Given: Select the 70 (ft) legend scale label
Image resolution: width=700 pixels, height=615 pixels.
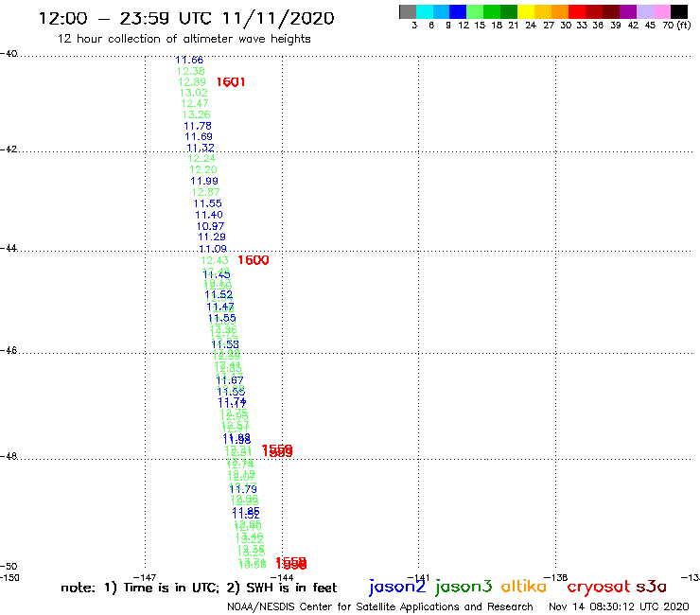Looking at the screenshot, I should tap(676, 26).
